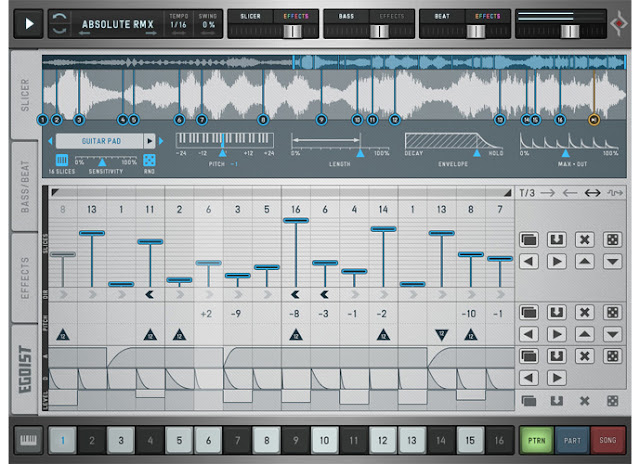Start playback with the play button
Screen dimensions: 640x464
[x=29, y=24]
